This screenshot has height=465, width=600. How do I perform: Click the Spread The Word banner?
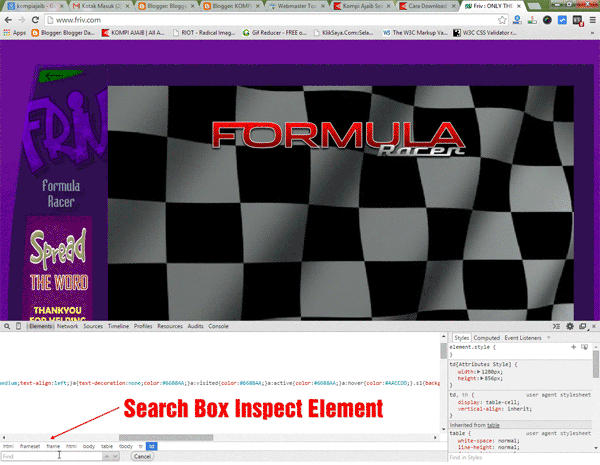tap(59, 268)
